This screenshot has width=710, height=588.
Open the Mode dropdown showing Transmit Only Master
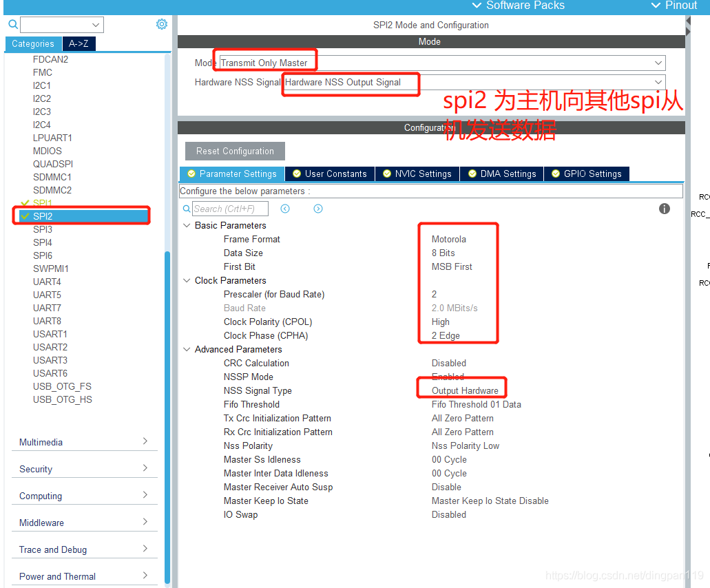441,62
